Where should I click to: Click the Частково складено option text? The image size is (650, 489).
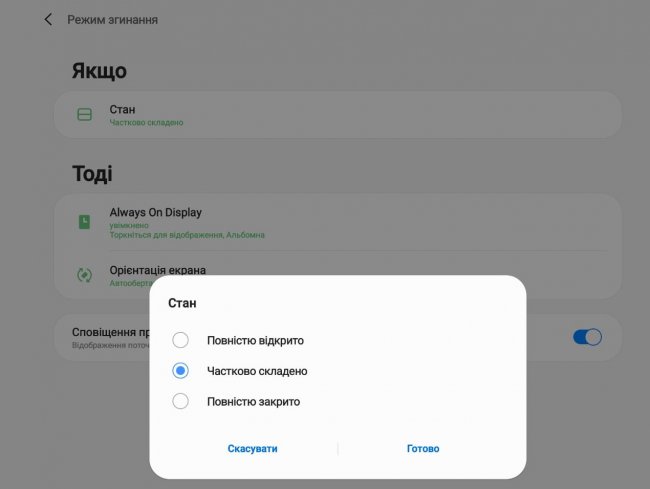257,371
